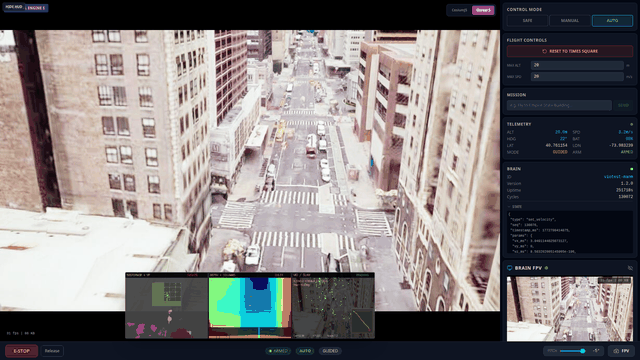
Task: Click the ENGINE 1 label at top left
Action: pos(36,8)
